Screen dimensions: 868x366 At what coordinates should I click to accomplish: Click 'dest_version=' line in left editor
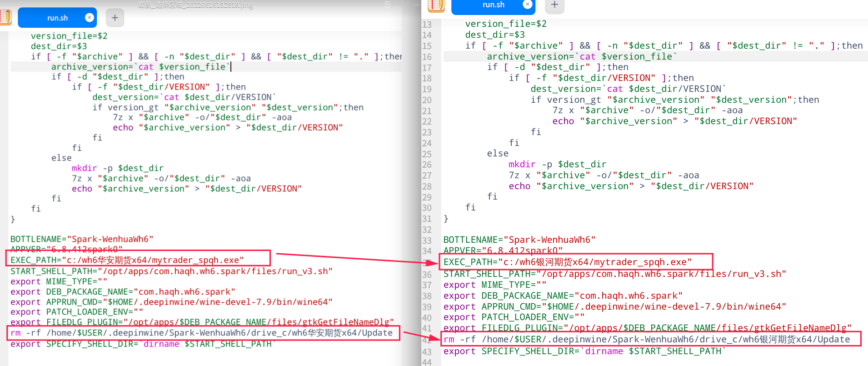coord(184,97)
